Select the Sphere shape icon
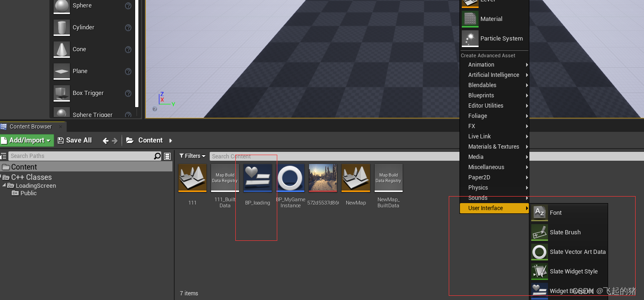 pos(62,6)
